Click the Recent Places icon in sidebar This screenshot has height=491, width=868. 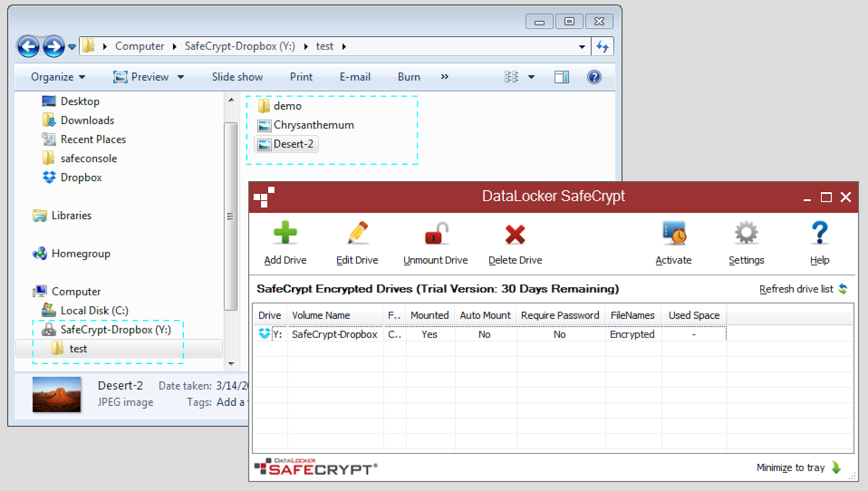[49, 139]
